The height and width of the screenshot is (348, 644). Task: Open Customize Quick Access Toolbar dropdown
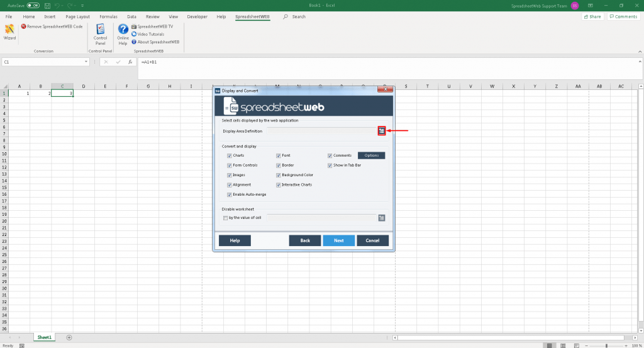coord(82,6)
